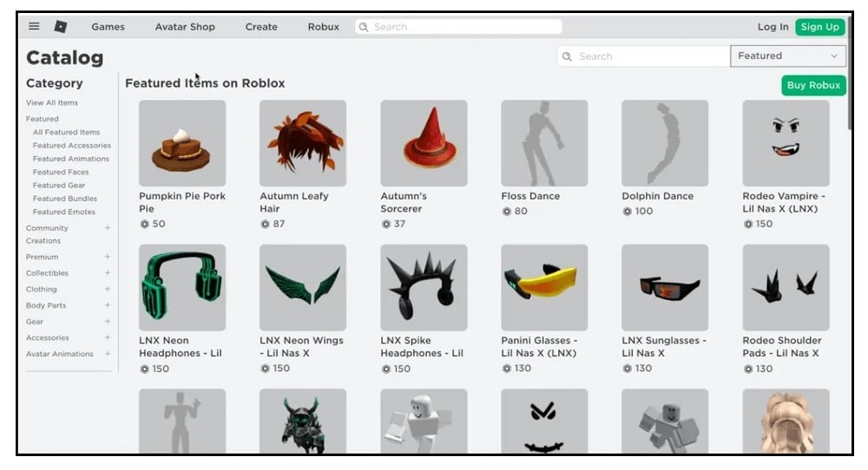Open the angry-eyes stitched smile face thumbnail
868x470 pixels.
[x=544, y=421]
